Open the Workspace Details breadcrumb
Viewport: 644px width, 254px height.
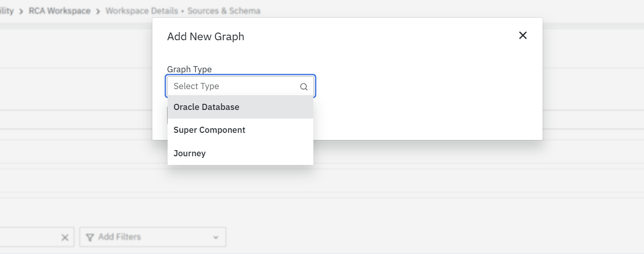[x=142, y=11]
